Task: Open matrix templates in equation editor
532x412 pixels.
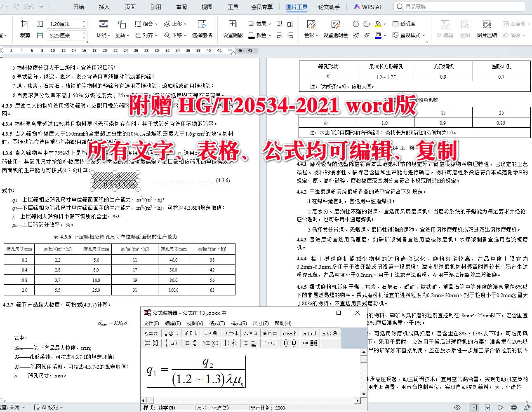Action: pos(310,343)
